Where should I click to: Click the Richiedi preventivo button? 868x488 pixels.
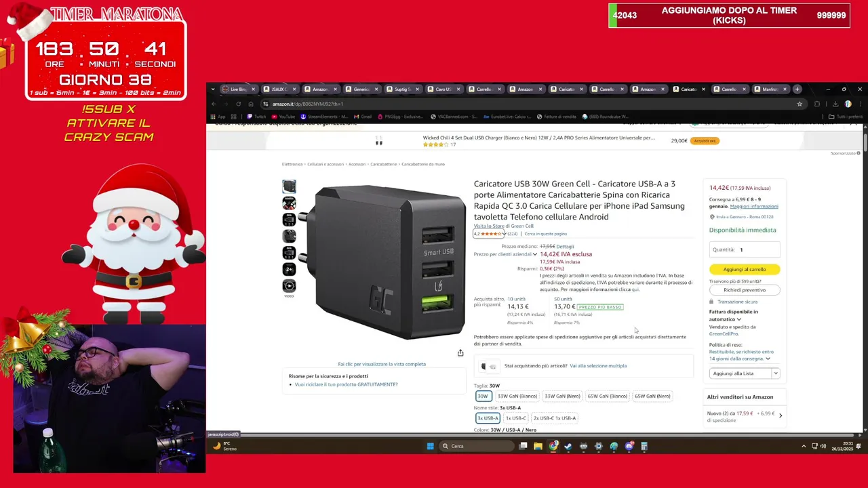[745, 290]
